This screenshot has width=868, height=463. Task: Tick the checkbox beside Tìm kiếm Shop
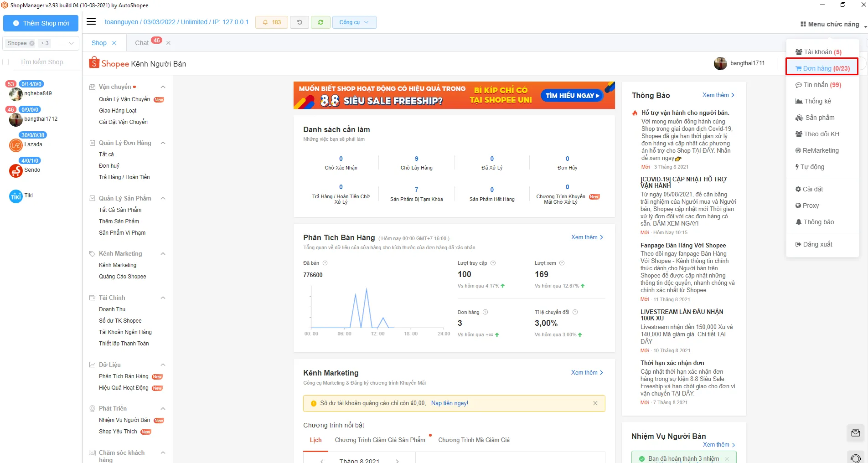[6, 62]
